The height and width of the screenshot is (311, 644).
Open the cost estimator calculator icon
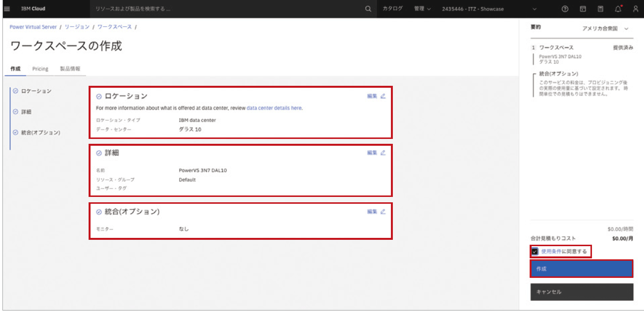tap(600, 9)
